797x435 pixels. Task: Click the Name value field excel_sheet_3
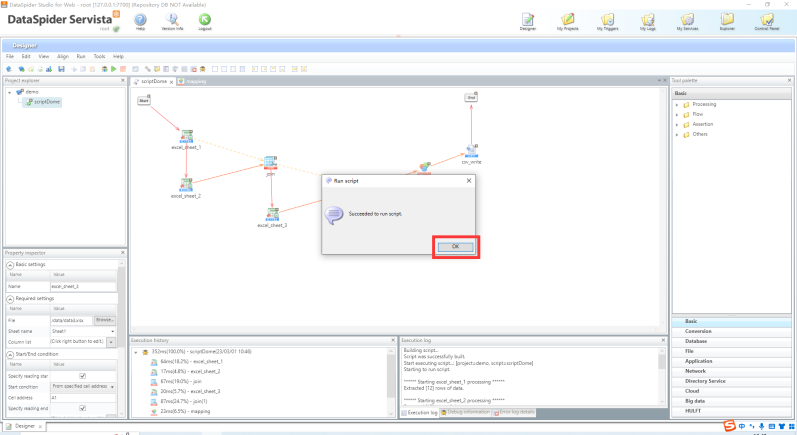83,287
